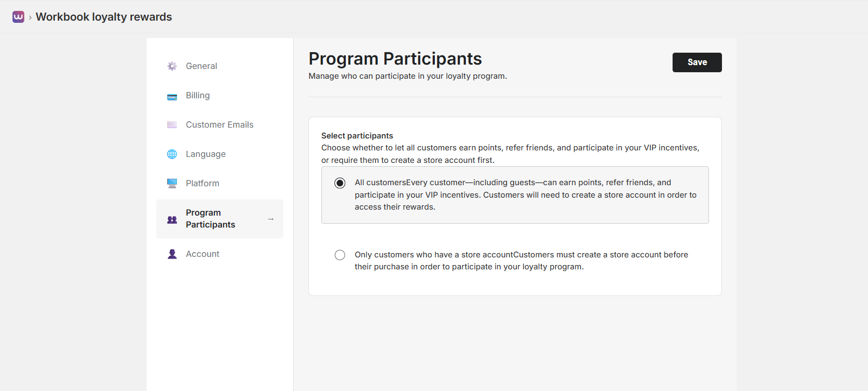Open the Language settings page
The image size is (868, 391).
click(x=205, y=154)
